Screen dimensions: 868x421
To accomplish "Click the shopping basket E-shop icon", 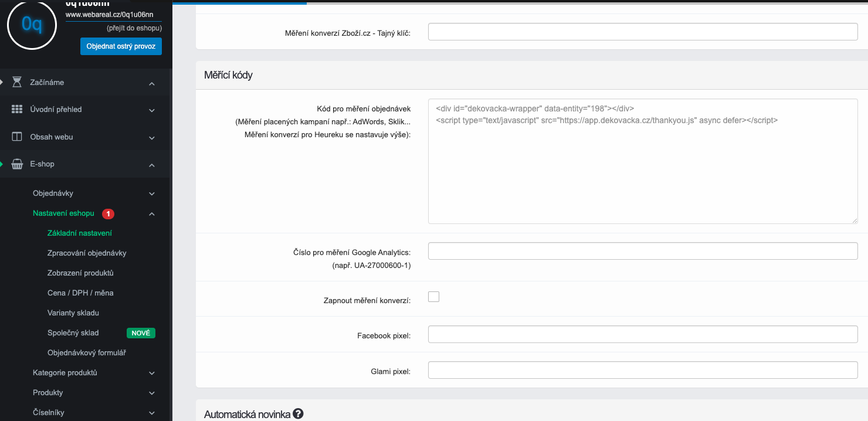I will [x=17, y=164].
